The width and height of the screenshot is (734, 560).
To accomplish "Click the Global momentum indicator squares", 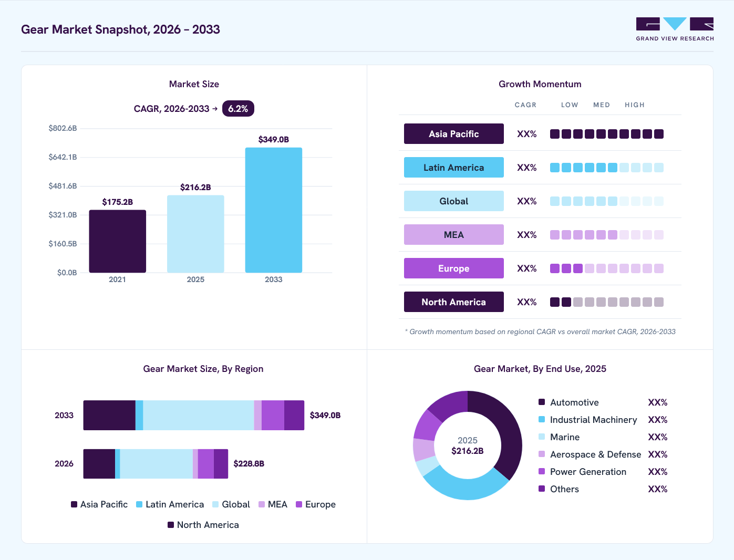I will [607, 201].
